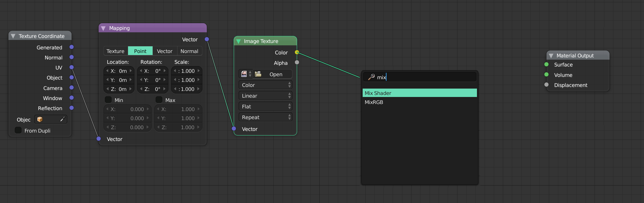Select the Point mapping type tab
The image size is (644, 203).
[x=140, y=51]
